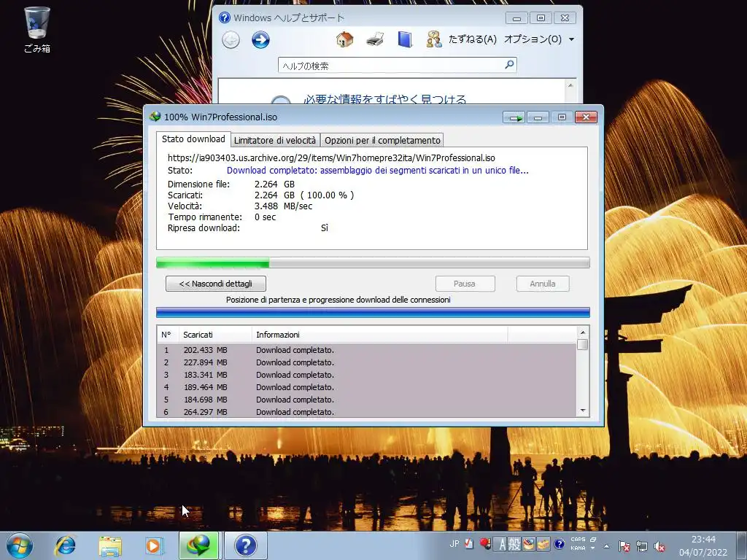Click the Back arrow in Windows Help
Image resolution: width=747 pixels, height=560 pixels.
pyautogui.click(x=231, y=39)
